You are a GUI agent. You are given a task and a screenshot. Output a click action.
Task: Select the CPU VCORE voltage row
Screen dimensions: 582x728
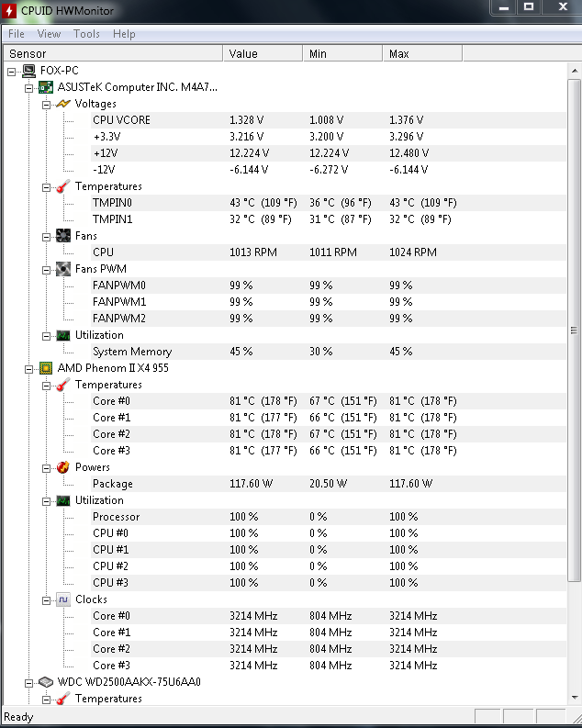click(x=121, y=120)
